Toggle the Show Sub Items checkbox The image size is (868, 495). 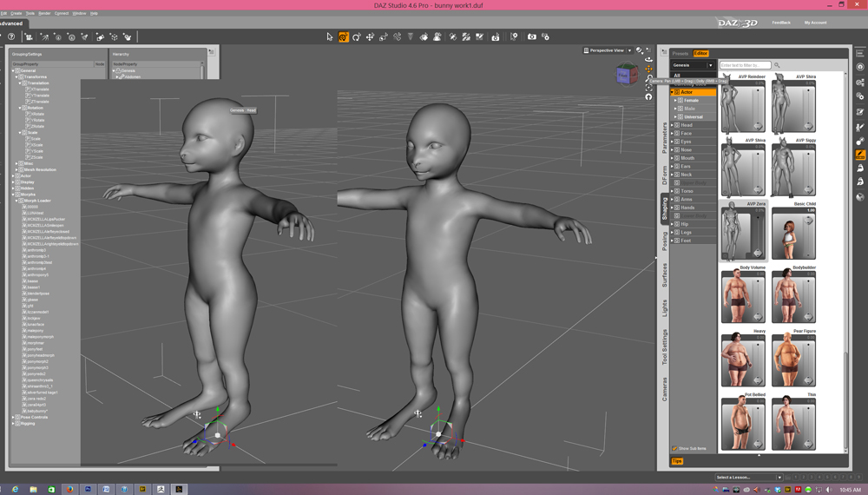pyautogui.click(x=675, y=448)
